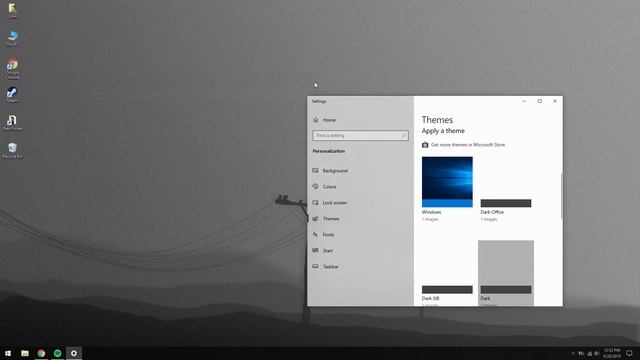This screenshot has width=640, height=360.
Task: Open Spotify from the taskbar
Action: [58, 353]
